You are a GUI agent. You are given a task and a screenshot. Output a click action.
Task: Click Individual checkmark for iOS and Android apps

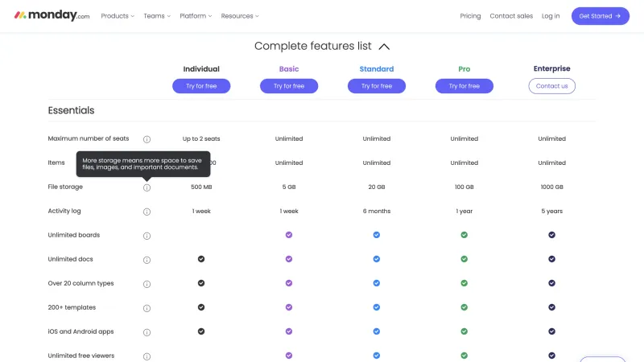pyautogui.click(x=201, y=331)
